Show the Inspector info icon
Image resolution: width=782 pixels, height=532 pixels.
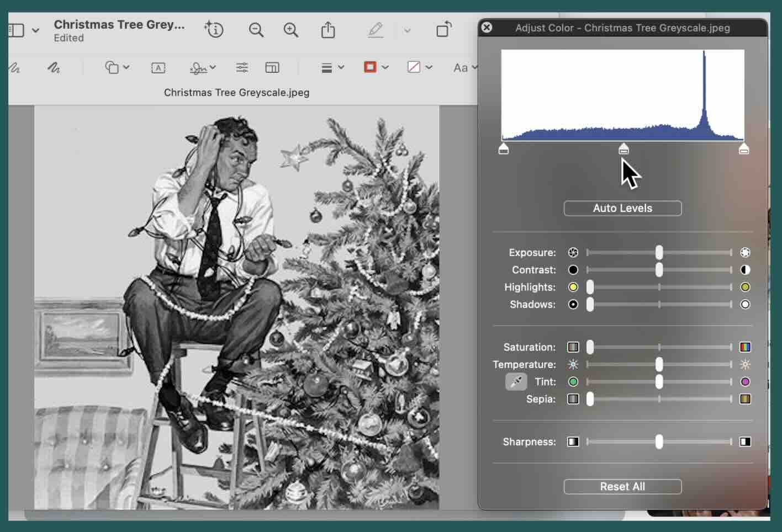pyautogui.click(x=214, y=30)
